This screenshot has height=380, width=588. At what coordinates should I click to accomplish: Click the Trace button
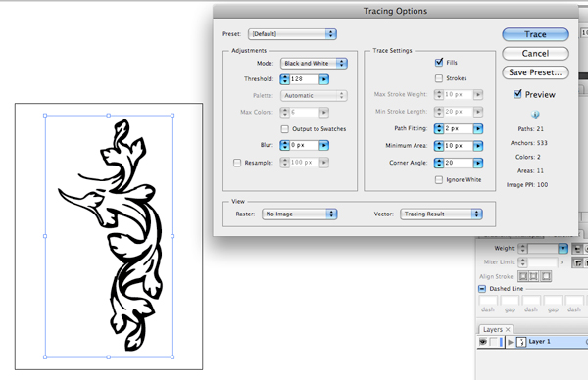535,34
